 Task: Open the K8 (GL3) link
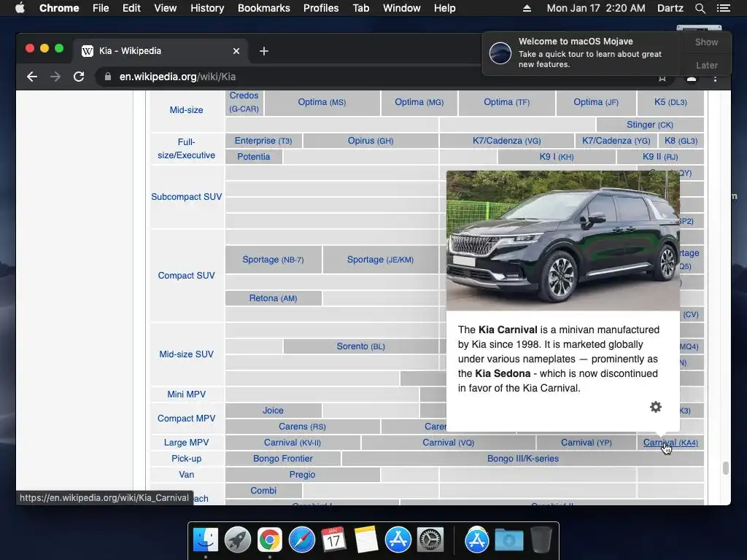click(x=681, y=141)
